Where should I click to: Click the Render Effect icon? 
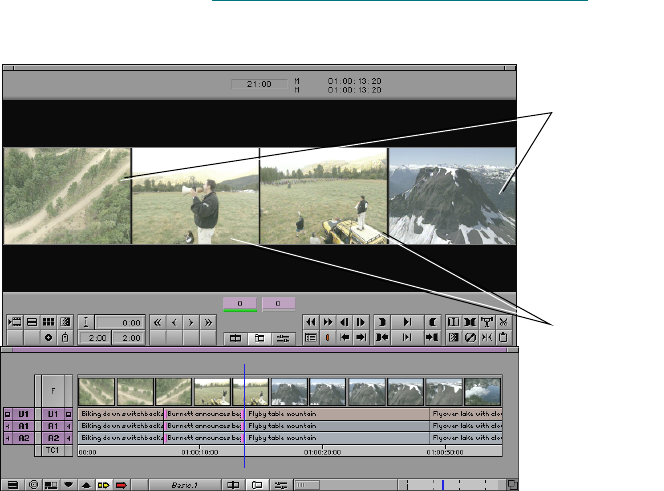pyautogui.click(x=453, y=338)
